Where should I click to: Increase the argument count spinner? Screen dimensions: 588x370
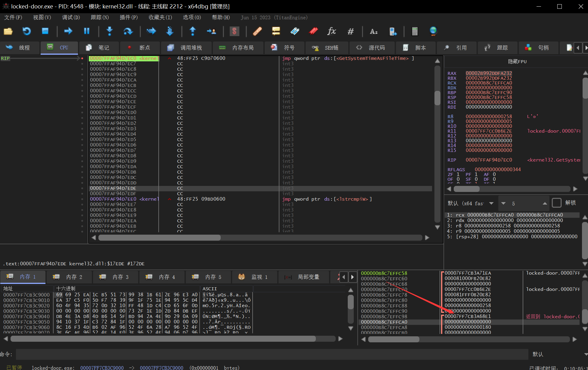(x=545, y=203)
